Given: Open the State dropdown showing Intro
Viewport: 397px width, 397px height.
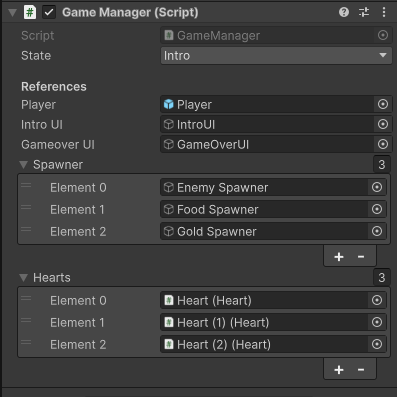Looking at the screenshot, I should point(276,56).
